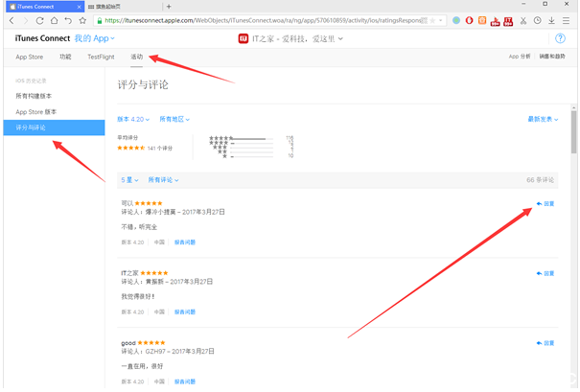The image size is (580, 392).
Task: Expand the IT之家 app selector dropdown
Action: [x=297, y=39]
